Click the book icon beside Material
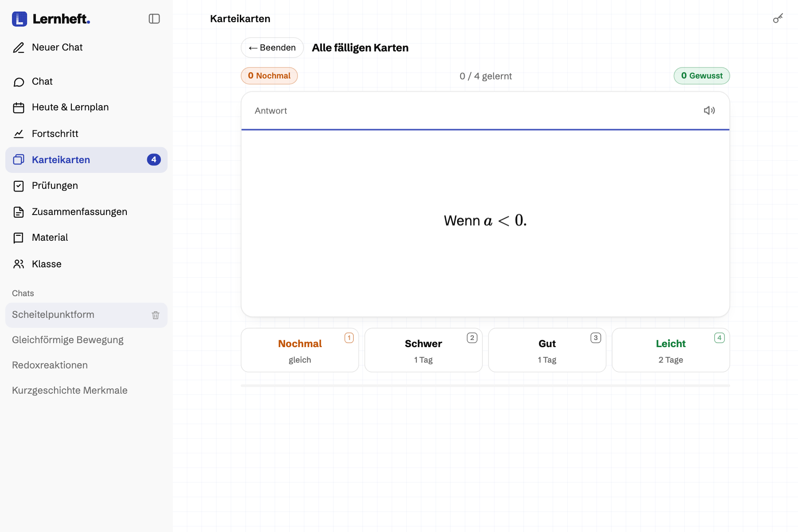798x532 pixels. tap(19, 238)
